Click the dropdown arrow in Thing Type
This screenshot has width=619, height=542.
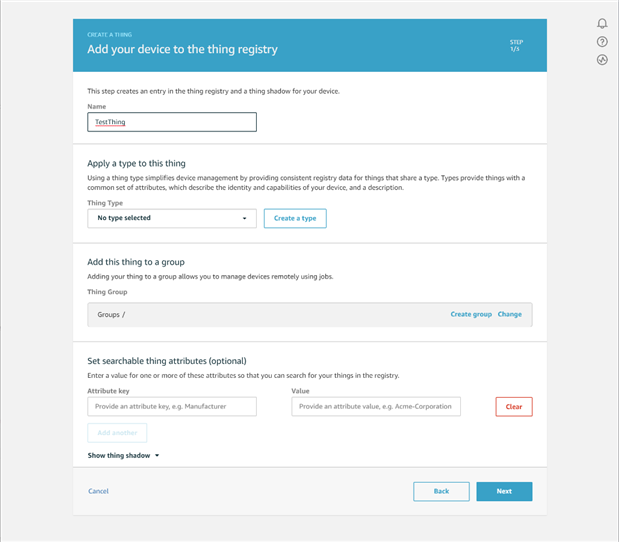pyautogui.click(x=244, y=218)
